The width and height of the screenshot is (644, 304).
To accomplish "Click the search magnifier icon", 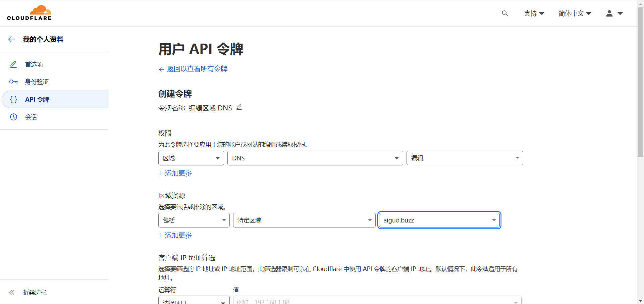I will coord(505,13).
